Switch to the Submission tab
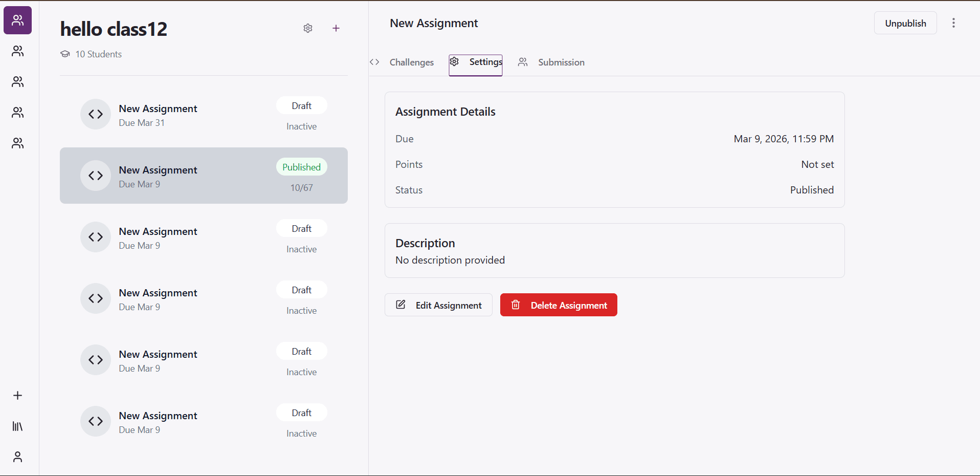 pos(552,62)
